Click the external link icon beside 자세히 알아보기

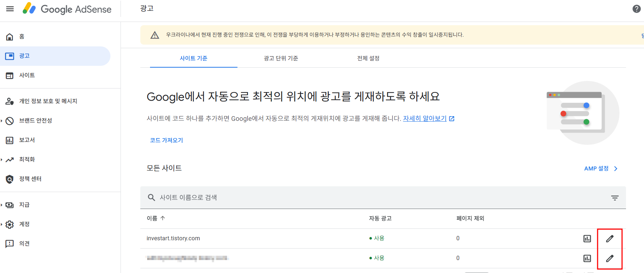pyautogui.click(x=452, y=119)
